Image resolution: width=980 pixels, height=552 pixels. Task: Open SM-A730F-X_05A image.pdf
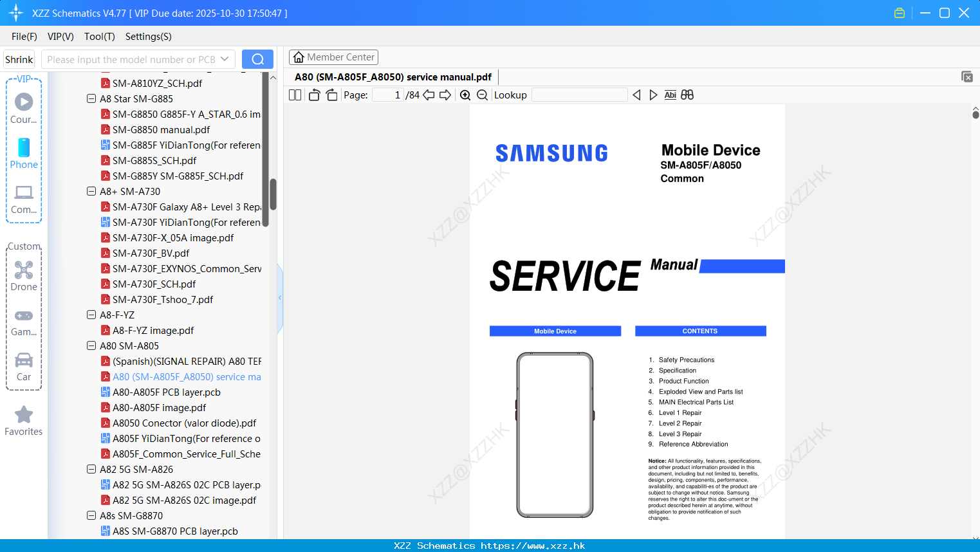coord(167,237)
